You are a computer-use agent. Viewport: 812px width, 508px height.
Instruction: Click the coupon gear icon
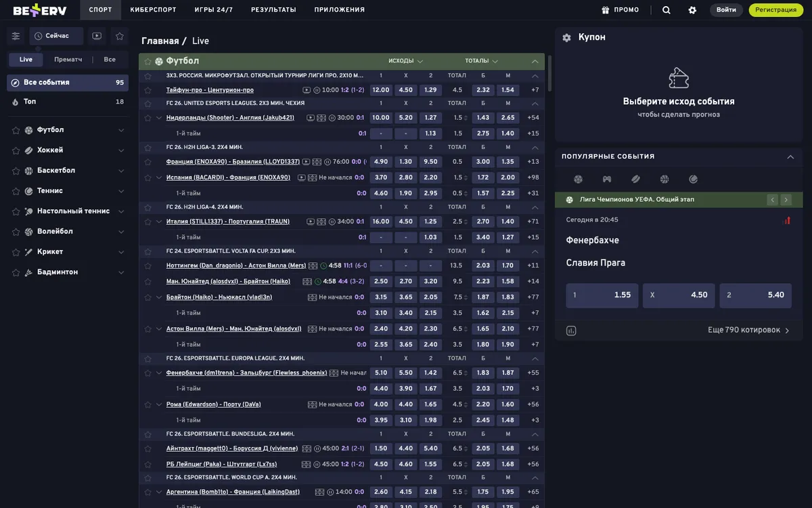tap(566, 38)
